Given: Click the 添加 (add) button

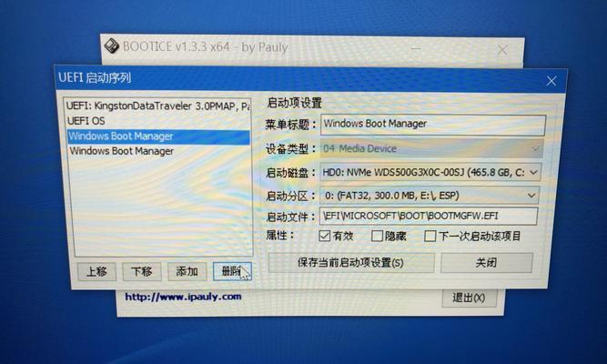Looking at the screenshot, I should (x=187, y=271).
